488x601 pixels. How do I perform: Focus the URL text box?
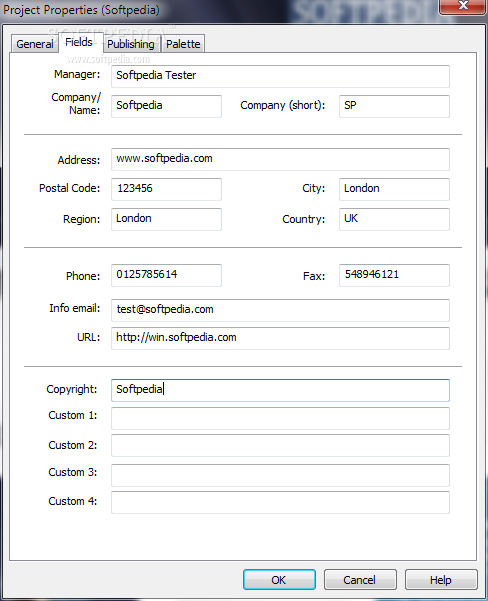pos(280,338)
